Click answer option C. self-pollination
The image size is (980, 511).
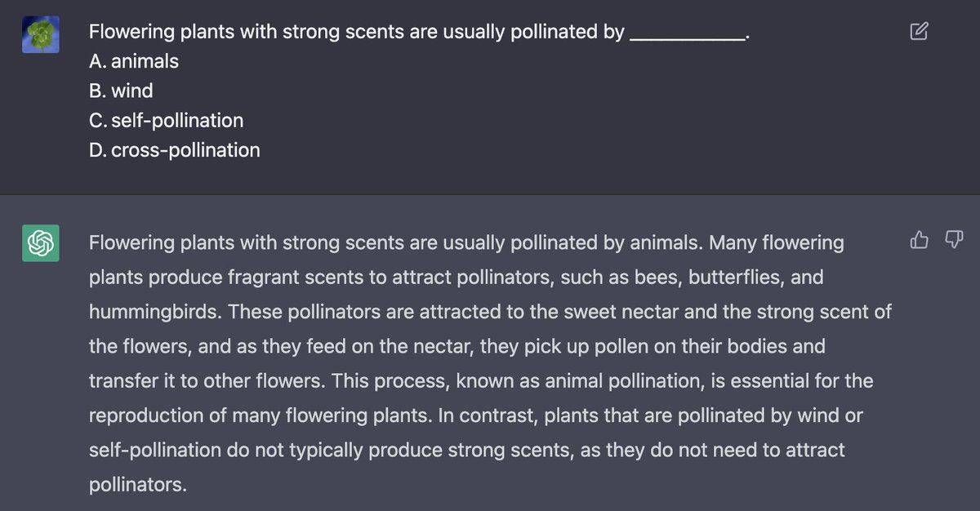(167, 121)
